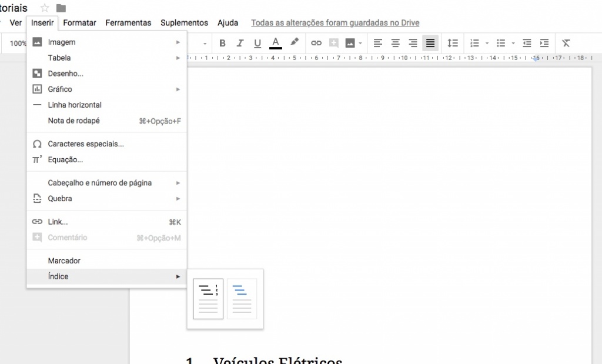
Task: Expand the Tabela submenu
Action: (59, 58)
